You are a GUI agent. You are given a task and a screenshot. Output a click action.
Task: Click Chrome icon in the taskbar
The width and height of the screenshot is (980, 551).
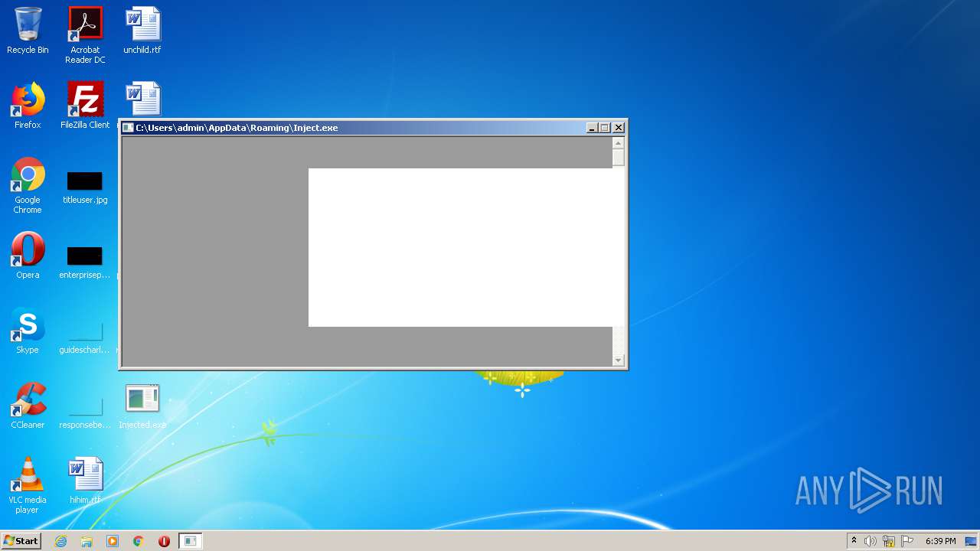pos(139,541)
